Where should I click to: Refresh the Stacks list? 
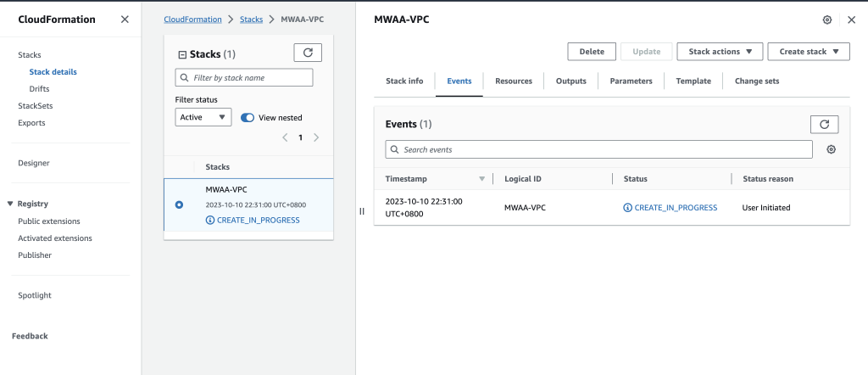pos(308,53)
